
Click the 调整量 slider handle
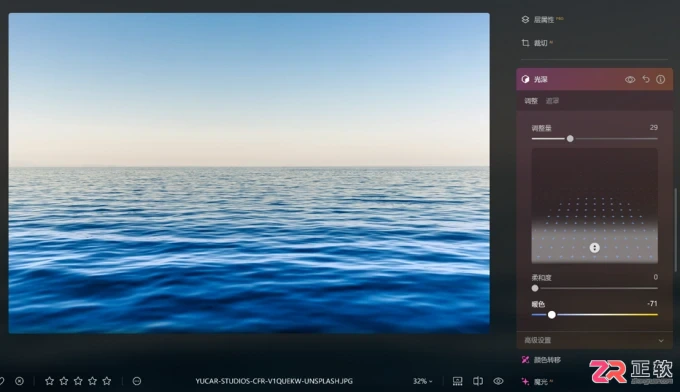pyautogui.click(x=570, y=138)
